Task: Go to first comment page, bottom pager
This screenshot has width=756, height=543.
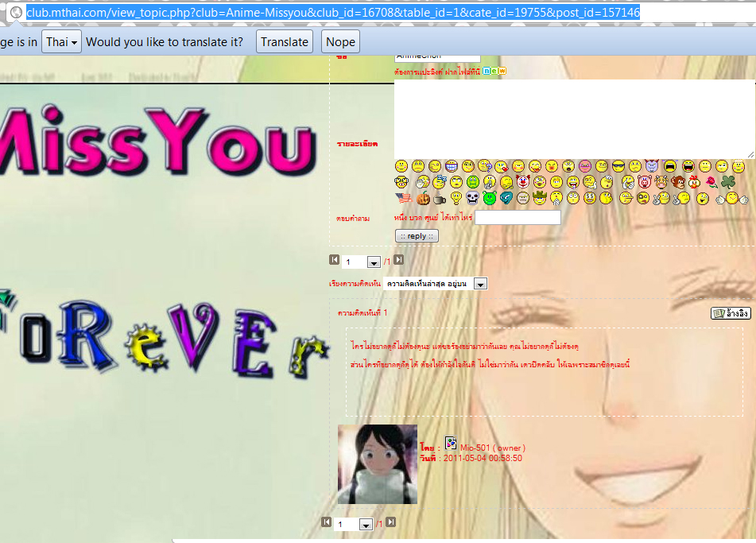Action: pyautogui.click(x=327, y=522)
